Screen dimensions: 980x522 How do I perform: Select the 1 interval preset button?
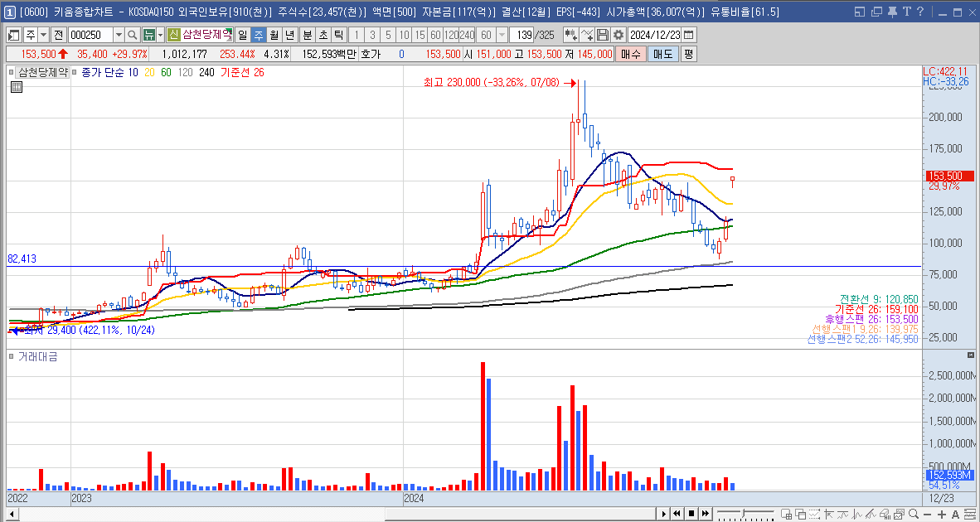[x=355, y=35]
